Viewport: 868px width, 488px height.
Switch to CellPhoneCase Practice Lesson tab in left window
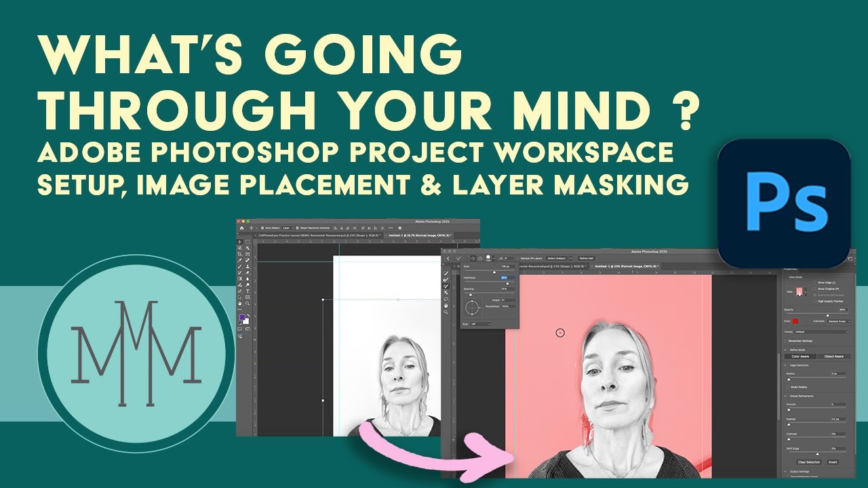click(319, 235)
